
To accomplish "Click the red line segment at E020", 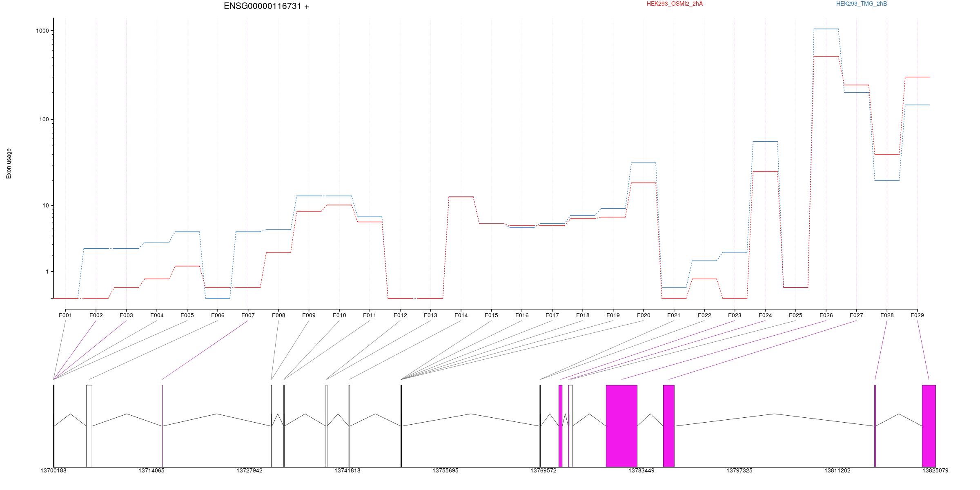I will [644, 183].
